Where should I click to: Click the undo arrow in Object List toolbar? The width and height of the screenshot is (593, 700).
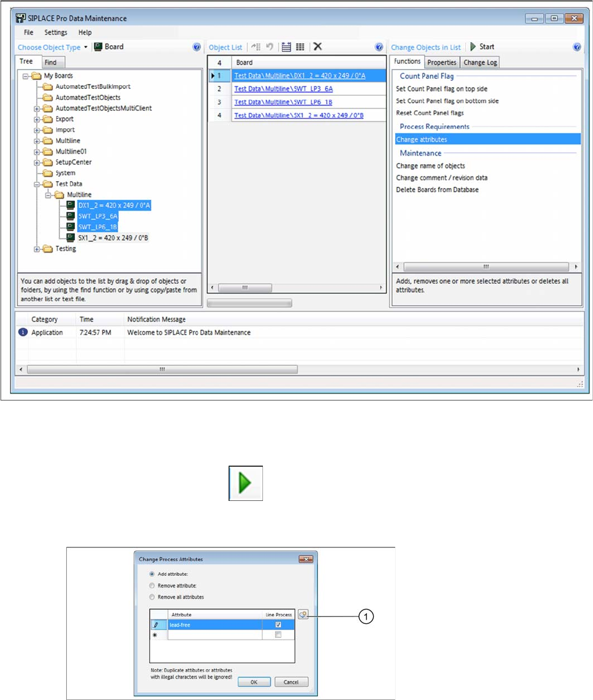pos(270,47)
